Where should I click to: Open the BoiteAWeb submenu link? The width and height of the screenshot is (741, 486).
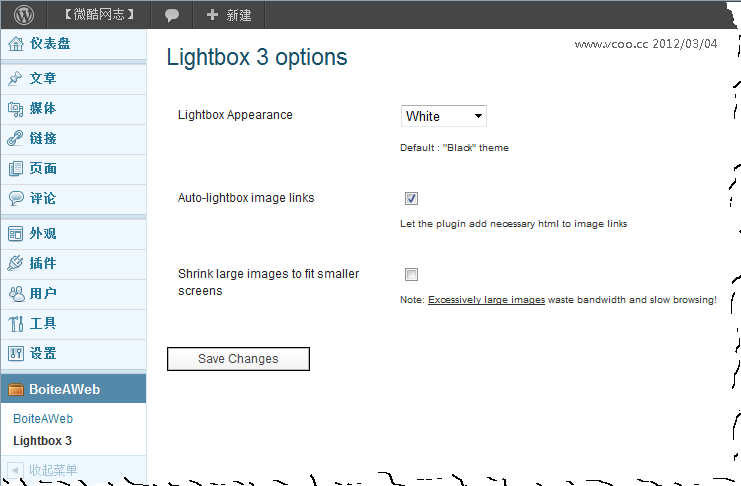[43, 419]
